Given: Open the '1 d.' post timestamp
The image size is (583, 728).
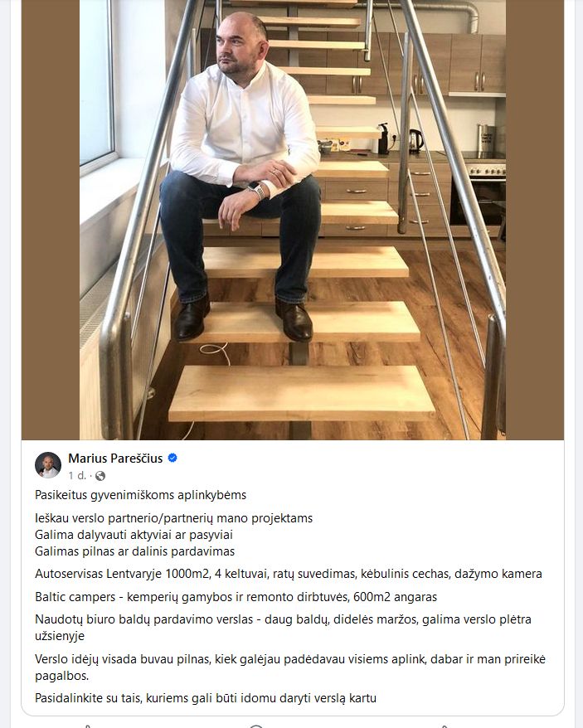Looking at the screenshot, I should tap(76, 475).
